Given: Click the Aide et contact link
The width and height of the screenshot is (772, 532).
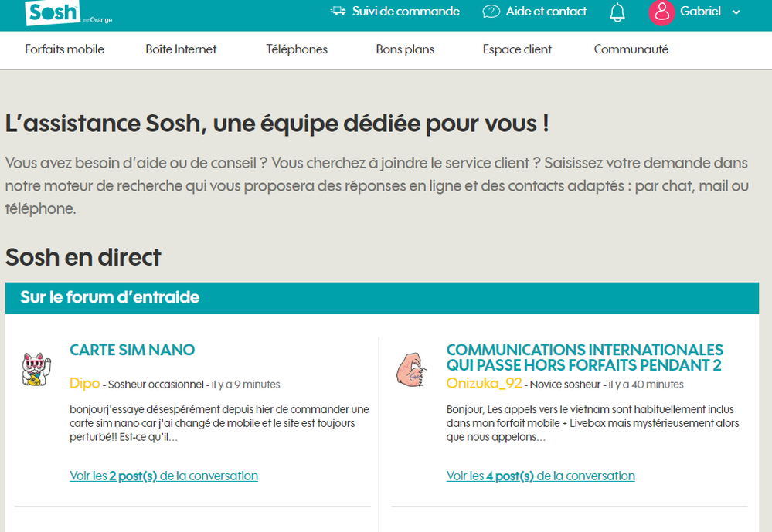Looking at the screenshot, I should click(546, 12).
